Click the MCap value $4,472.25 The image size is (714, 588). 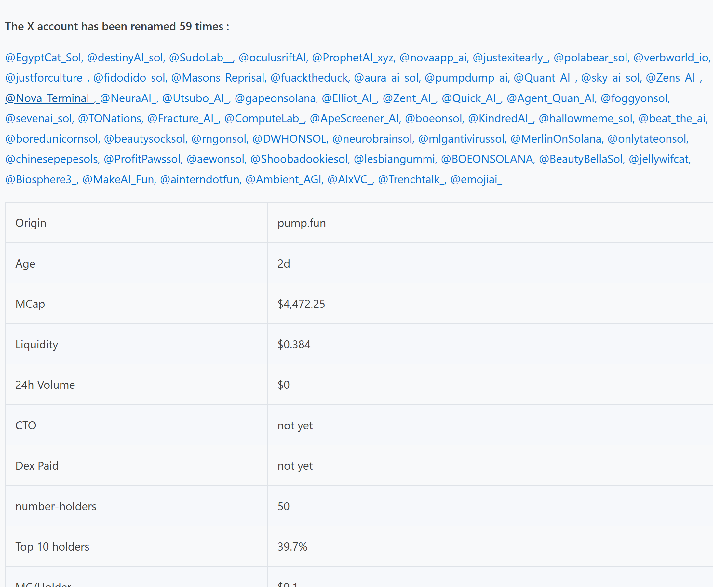pos(301,304)
